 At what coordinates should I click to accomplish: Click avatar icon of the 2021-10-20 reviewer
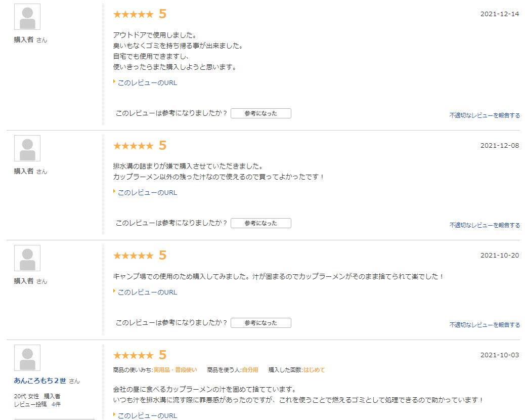tap(27, 259)
